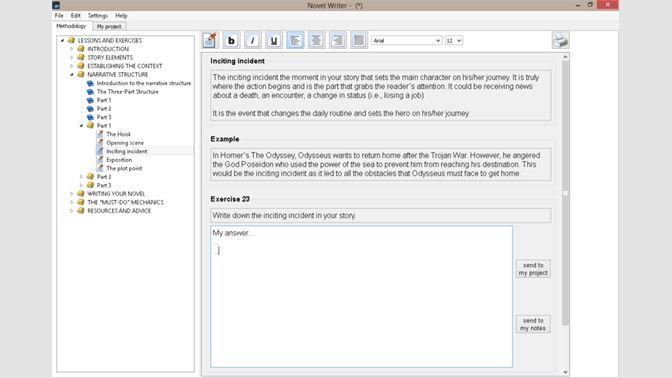Viewport: 672px width, 378px height.
Task: Select the STORY ELEMENTS folder icon
Action: coord(81,57)
